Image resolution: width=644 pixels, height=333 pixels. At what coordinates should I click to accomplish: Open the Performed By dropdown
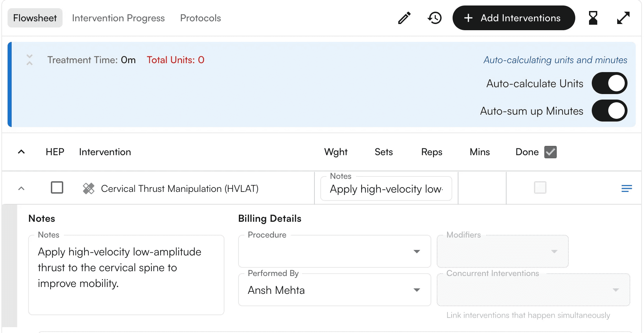334,290
